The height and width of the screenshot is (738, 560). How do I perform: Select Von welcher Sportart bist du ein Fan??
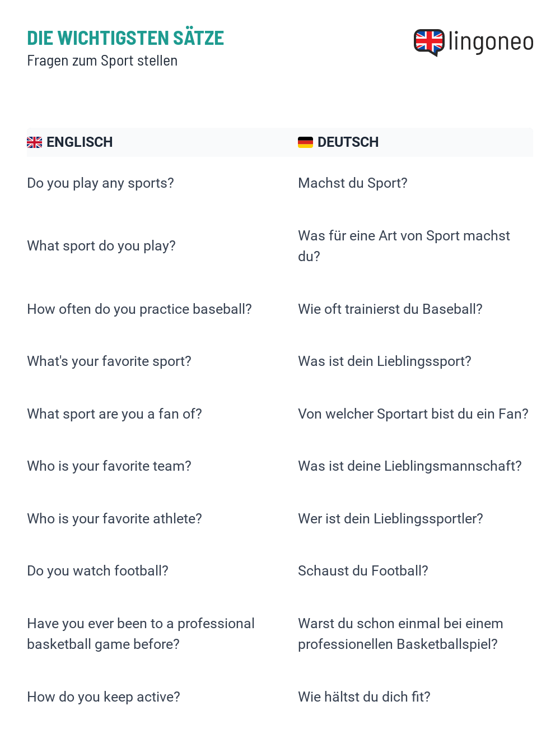[x=413, y=414]
